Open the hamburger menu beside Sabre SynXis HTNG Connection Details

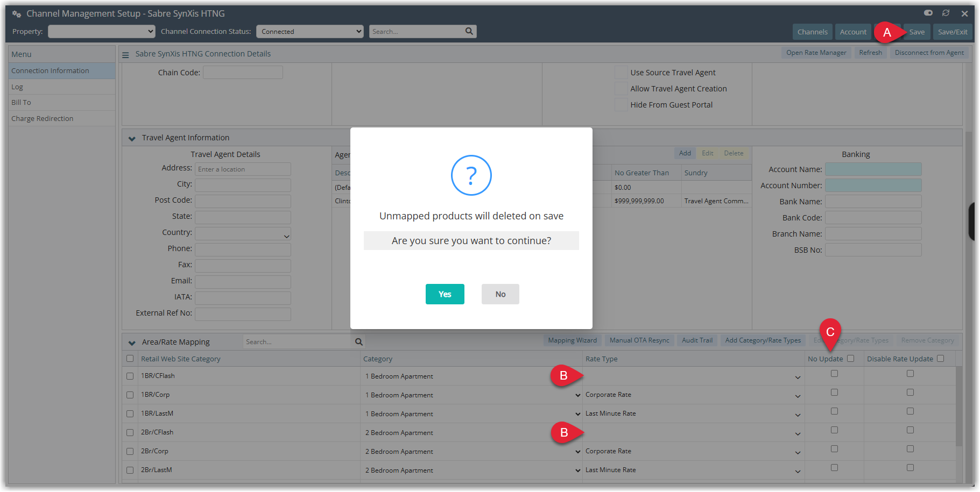125,54
